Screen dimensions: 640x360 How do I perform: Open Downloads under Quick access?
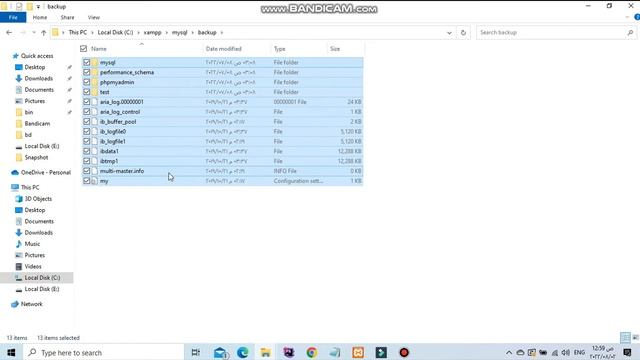[38, 78]
